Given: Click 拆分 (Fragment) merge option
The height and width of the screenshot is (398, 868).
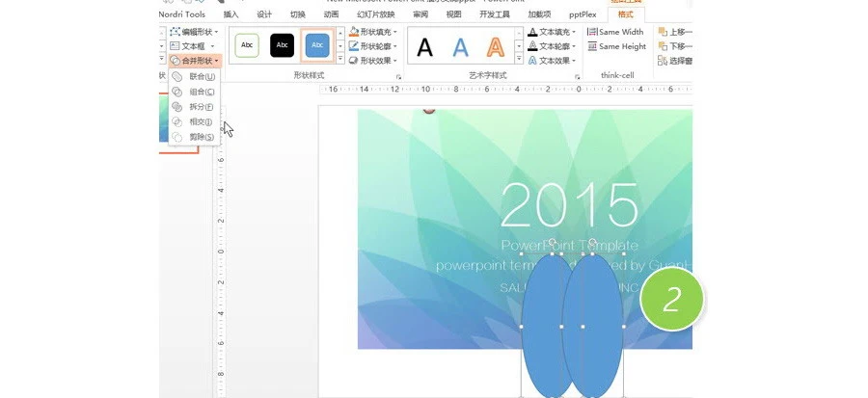Looking at the screenshot, I should click(201, 107).
